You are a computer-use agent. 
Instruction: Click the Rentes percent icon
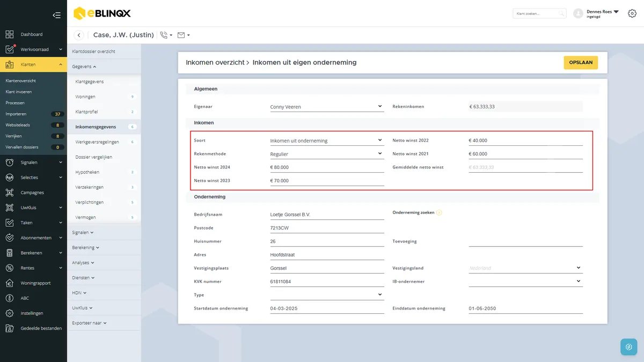(10, 268)
